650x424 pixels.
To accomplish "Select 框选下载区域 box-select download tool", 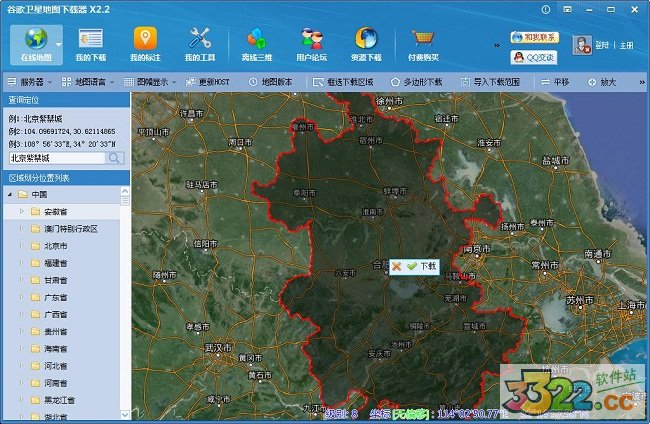I will 343,81.
